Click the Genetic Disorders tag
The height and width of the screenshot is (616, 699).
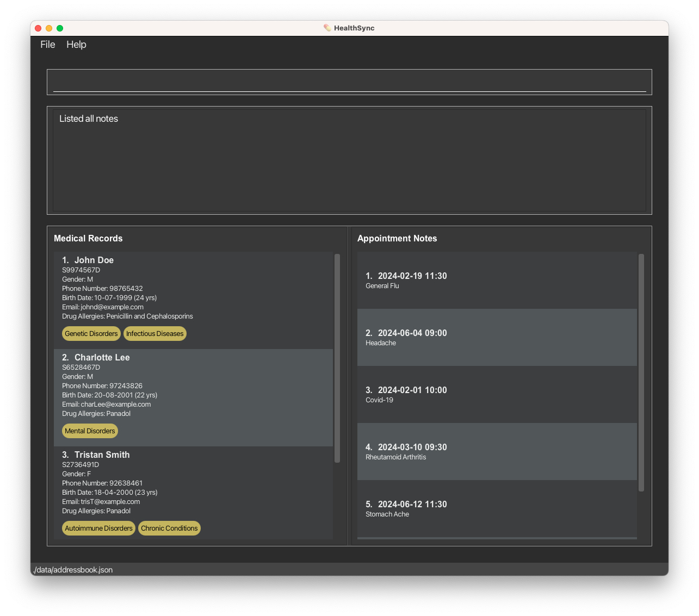click(91, 334)
